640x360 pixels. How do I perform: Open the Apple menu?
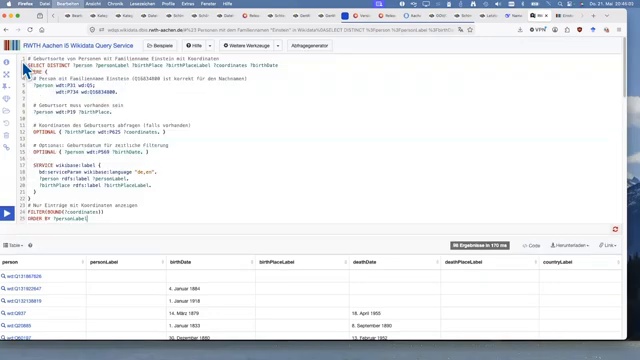tap(9, 4)
